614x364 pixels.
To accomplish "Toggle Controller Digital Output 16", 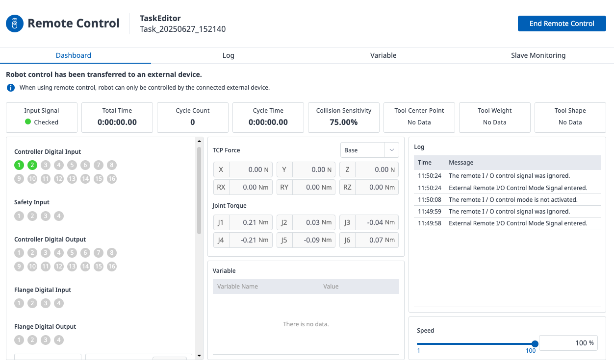I will click(x=112, y=267).
